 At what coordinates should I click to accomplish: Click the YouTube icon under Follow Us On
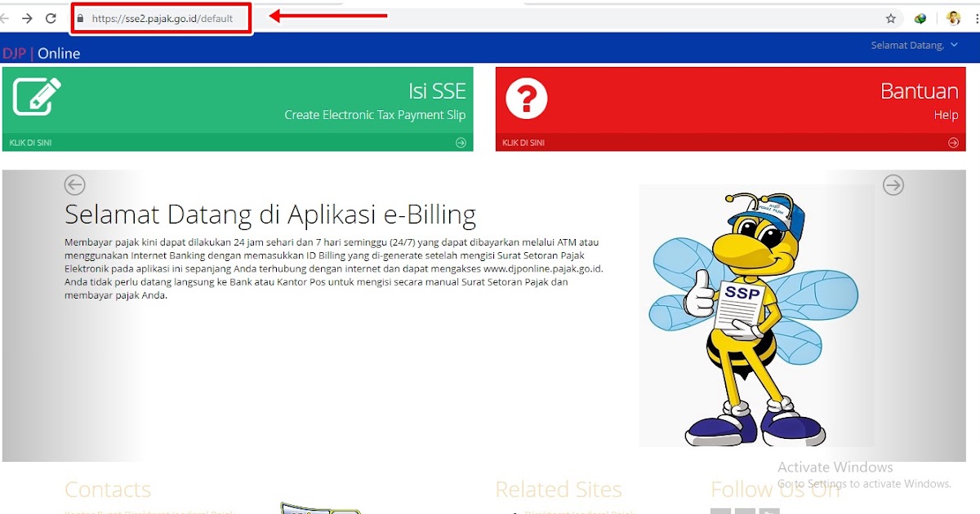[x=770, y=512]
